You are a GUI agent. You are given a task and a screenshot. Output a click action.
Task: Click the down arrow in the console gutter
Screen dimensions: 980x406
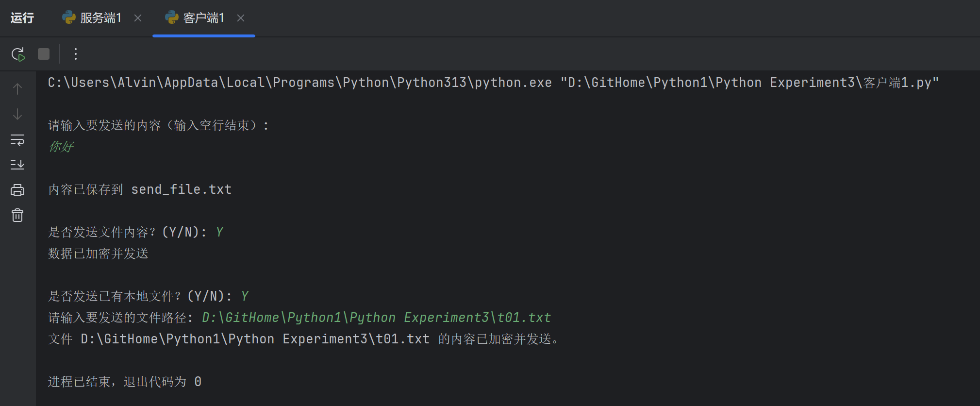tap(17, 114)
